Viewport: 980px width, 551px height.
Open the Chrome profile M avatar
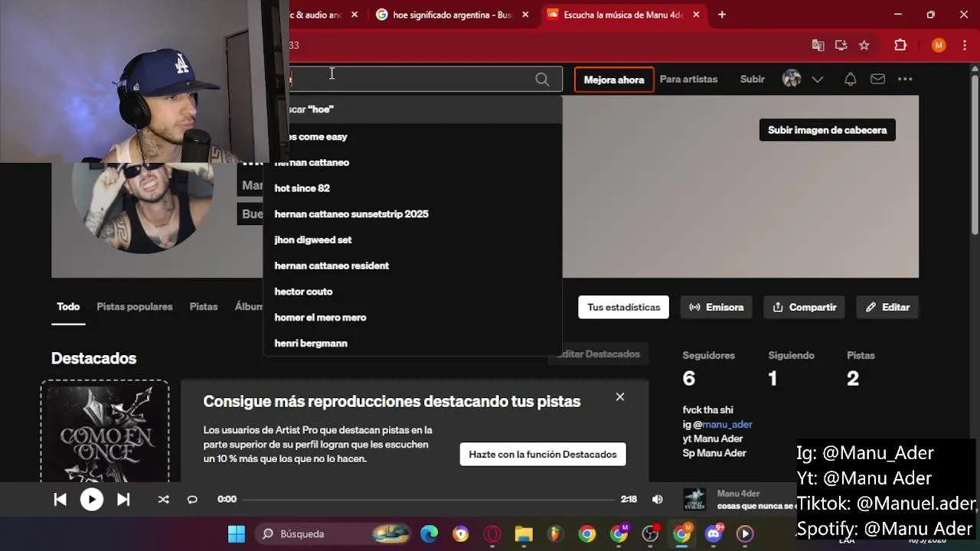point(939,45)
